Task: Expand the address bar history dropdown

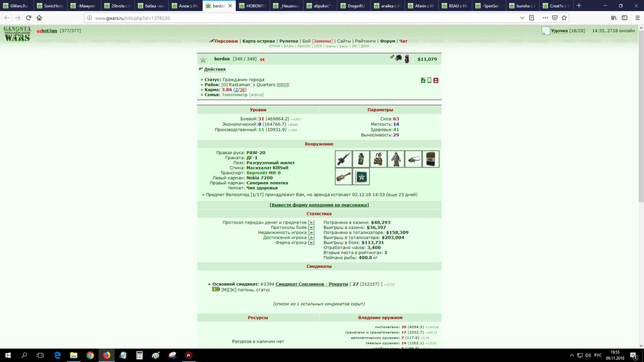Action: tap(522, 17)
